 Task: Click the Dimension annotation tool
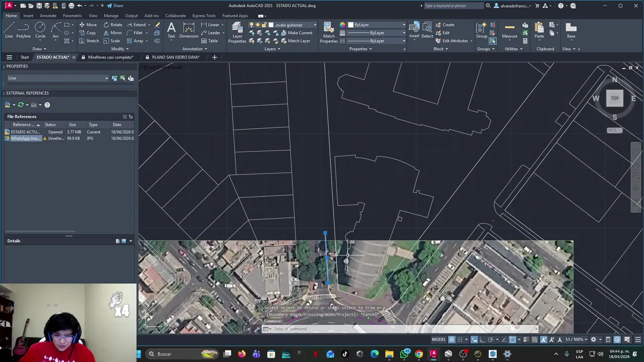189,30
